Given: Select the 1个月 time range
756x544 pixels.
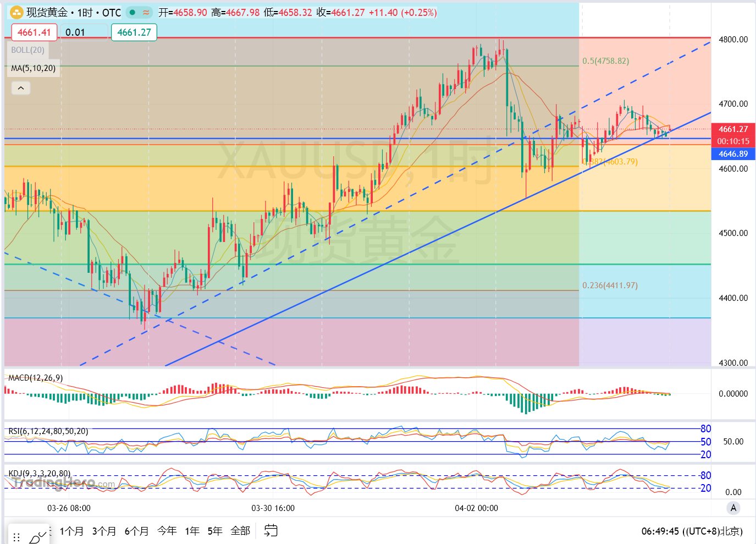Looking at the screenshot, I should tap(71, 531).
